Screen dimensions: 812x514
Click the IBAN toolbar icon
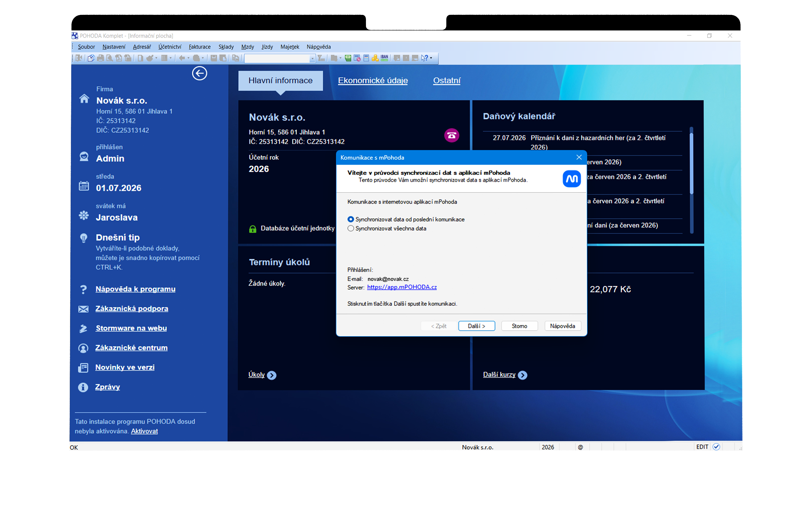pyautogui.click(x=385, y=58)
